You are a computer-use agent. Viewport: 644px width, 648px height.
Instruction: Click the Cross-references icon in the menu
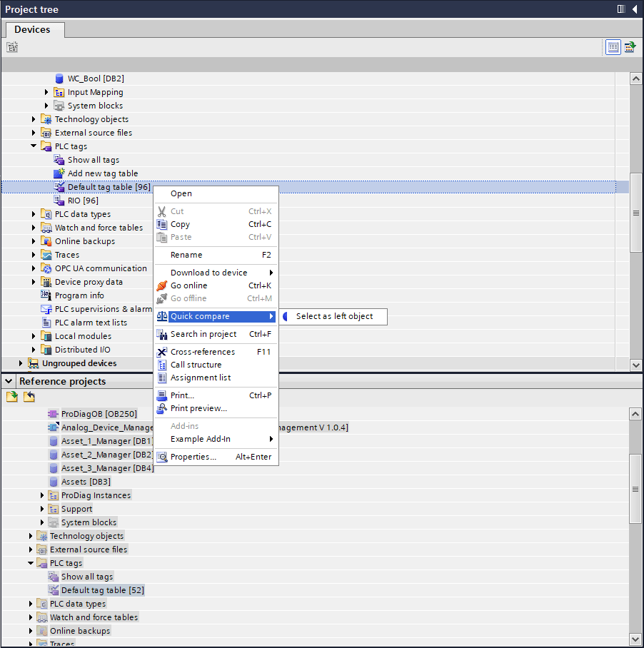coord(162,352)
